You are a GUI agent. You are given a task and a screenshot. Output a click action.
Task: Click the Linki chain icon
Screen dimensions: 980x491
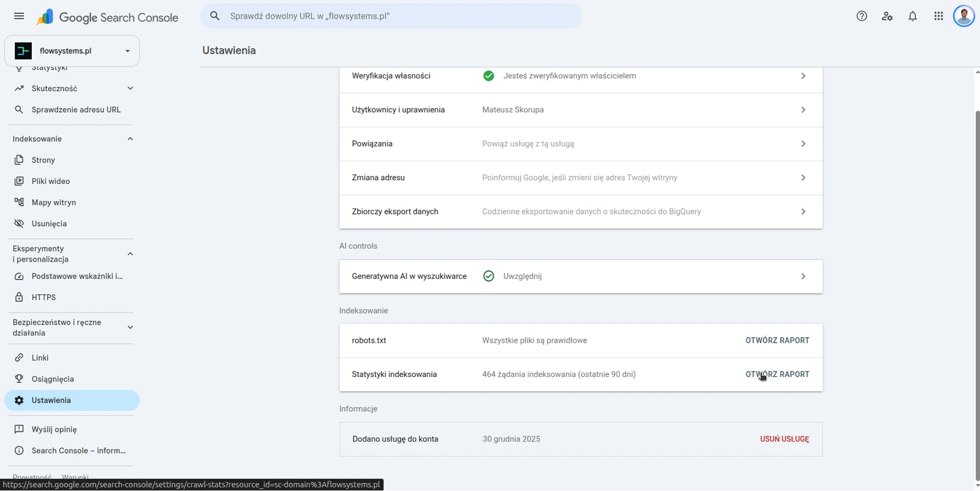[19, 358]
